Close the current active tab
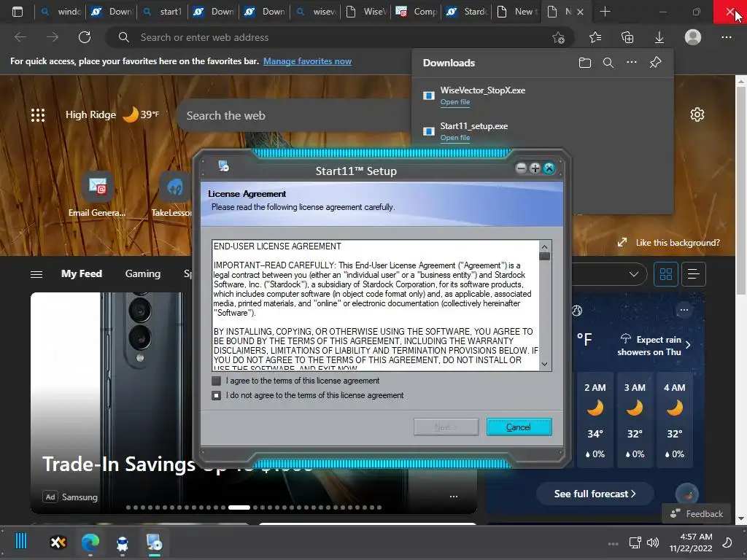 click(x=580, y=12)
